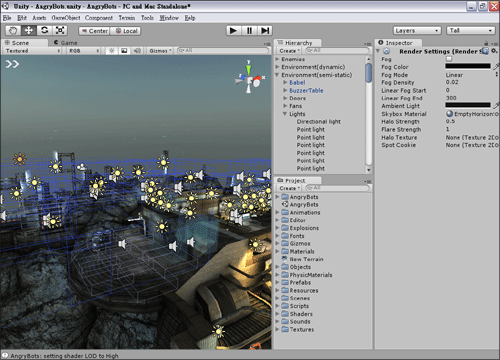The width and height of the screenshot is (500, 360).
Task: Select the Directional light object
Action: tap(319, 121)
